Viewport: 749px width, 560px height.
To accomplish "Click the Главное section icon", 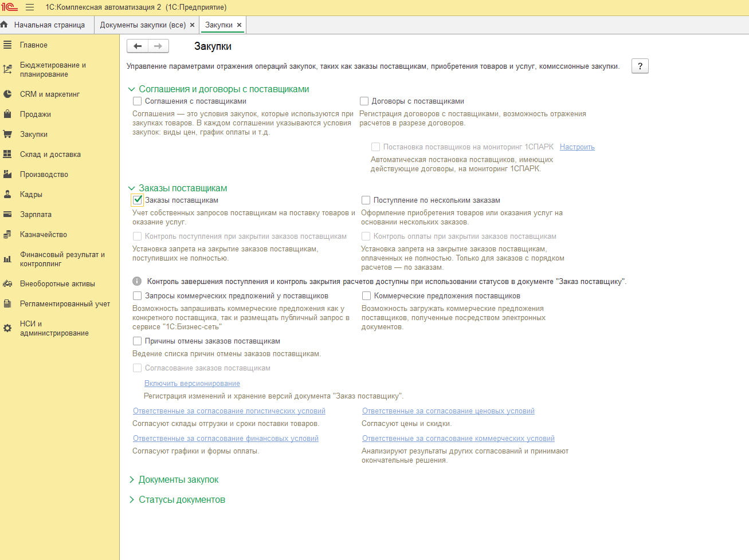I will click(7, 45).
